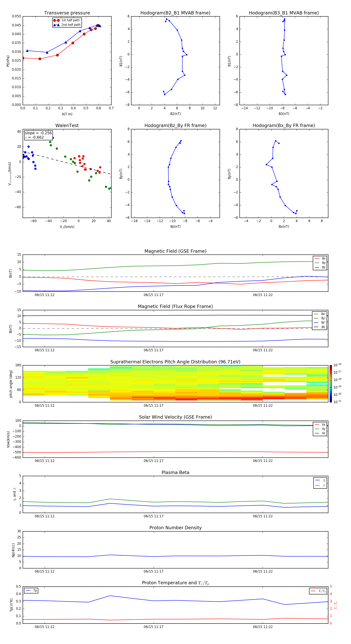
Task: Click 'Vy' in the solar wind legend
Action: tap(324, 429)
